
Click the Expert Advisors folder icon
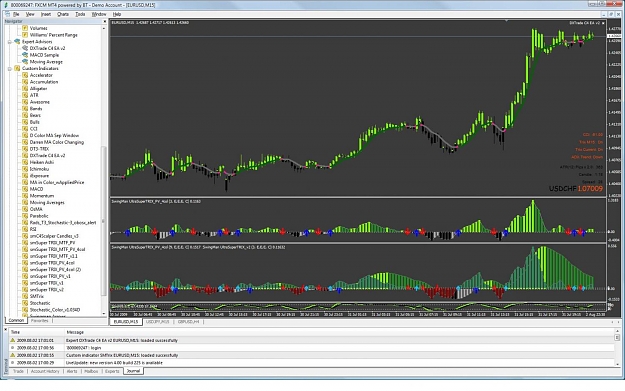[x=17, y=41]
